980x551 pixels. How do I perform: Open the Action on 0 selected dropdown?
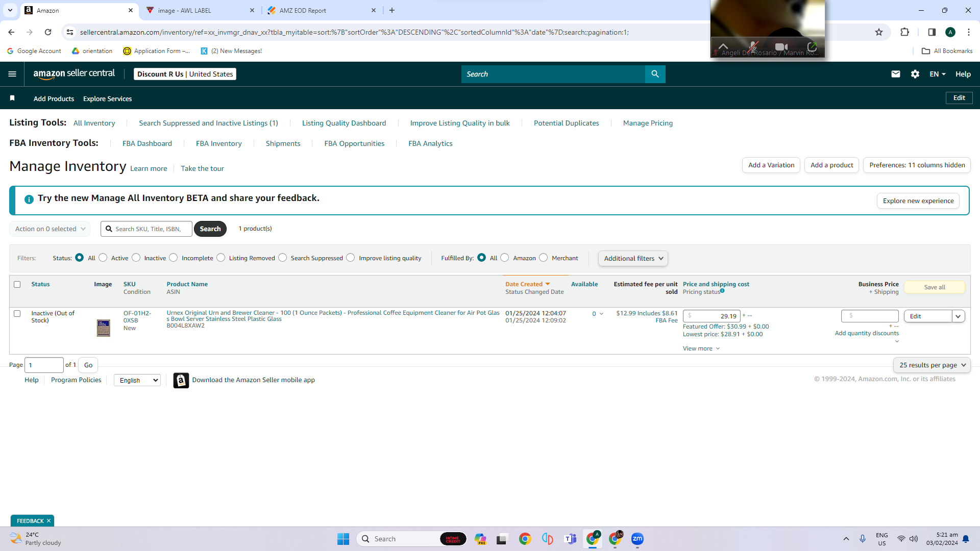[50, 229]
